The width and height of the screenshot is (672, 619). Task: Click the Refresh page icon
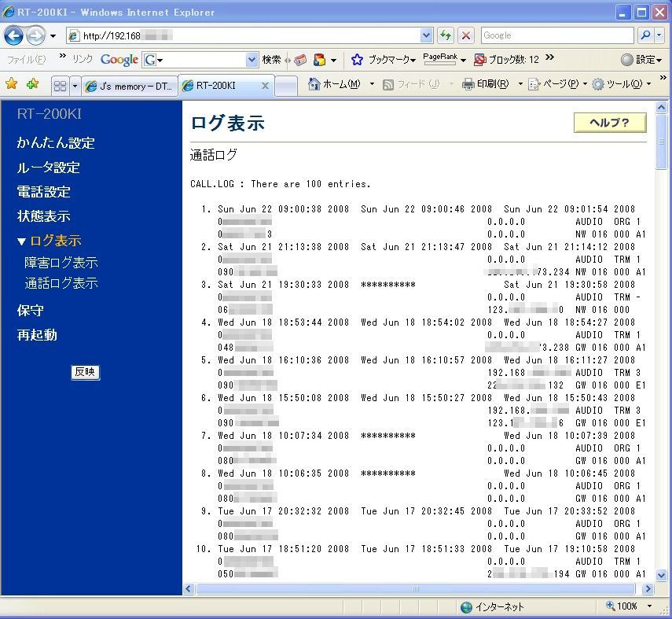click(446, 35)
